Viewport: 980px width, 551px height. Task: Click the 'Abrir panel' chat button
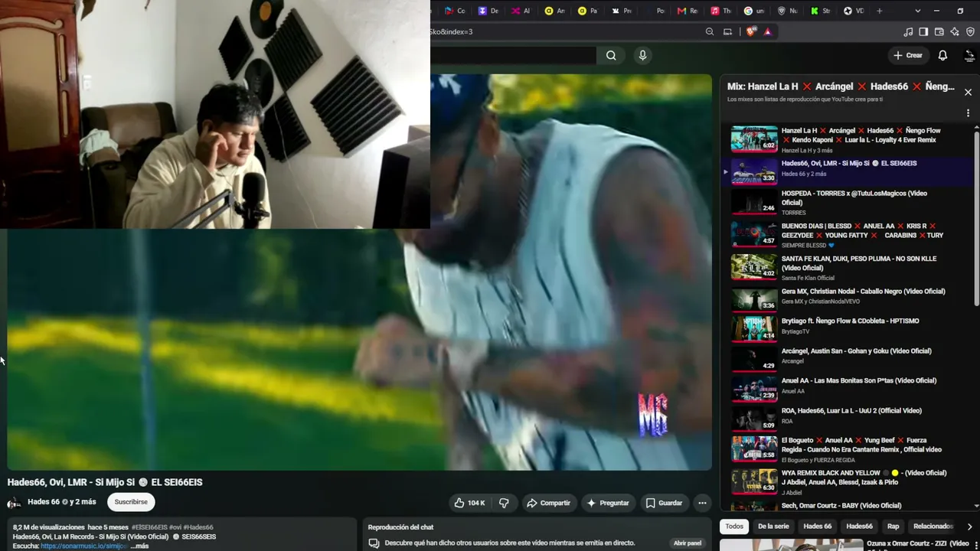[688, 543]
